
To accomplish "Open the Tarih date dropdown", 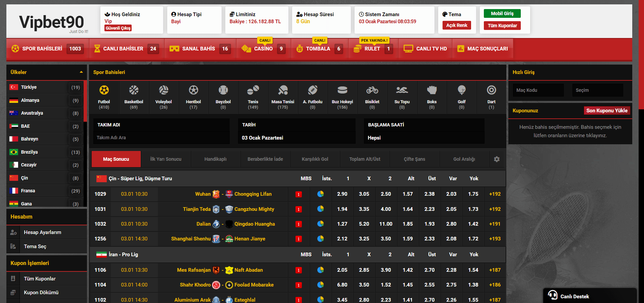I will (x=297, y=138).
